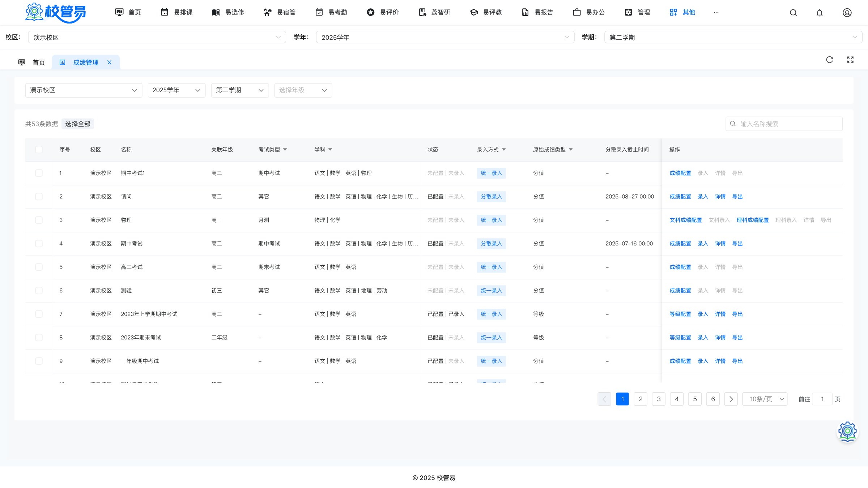Close the 成绩管理 tab

[109, 63]
